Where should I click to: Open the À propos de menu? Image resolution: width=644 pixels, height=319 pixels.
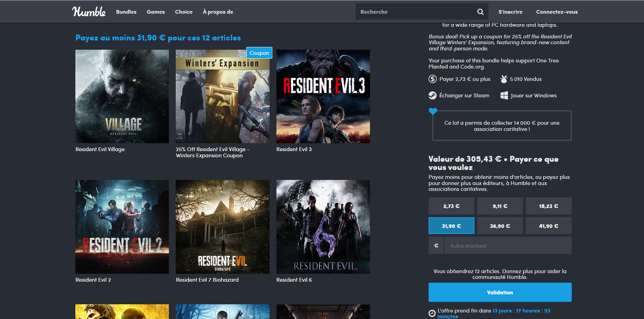coord(217,11)
